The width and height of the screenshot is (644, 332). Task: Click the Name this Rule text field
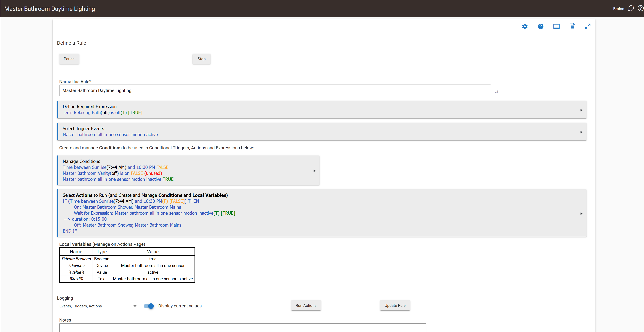[x=275, y=90]
